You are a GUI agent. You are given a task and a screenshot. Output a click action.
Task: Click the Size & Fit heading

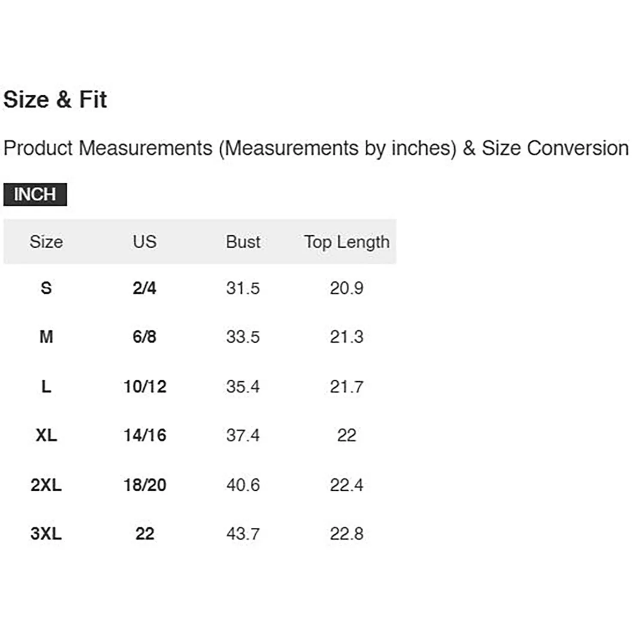55,100
